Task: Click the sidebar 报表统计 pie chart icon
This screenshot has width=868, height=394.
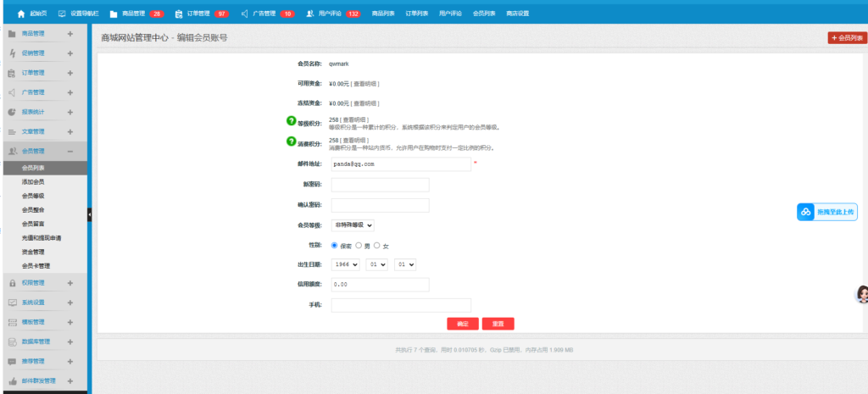Action: tap(12, 112)
